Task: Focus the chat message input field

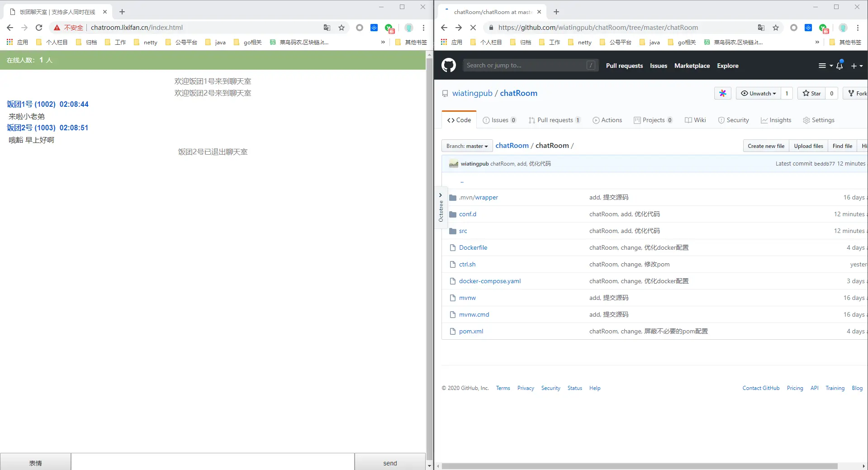Action: coord(213,462)
